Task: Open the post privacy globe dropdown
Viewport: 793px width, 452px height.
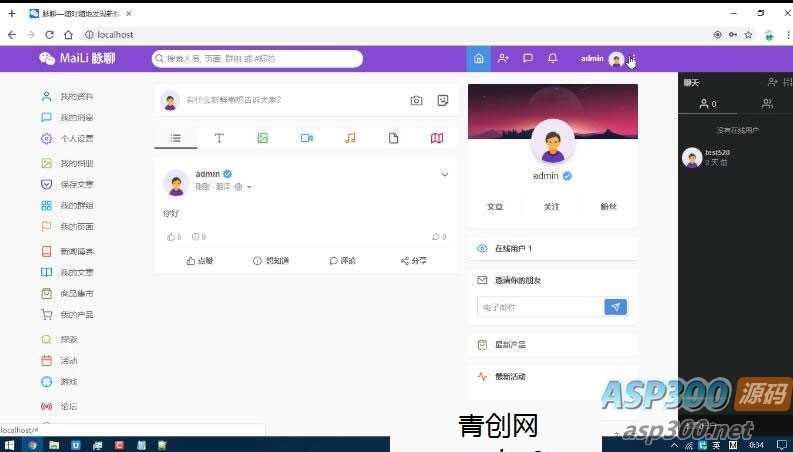Action: pos(243,187)
